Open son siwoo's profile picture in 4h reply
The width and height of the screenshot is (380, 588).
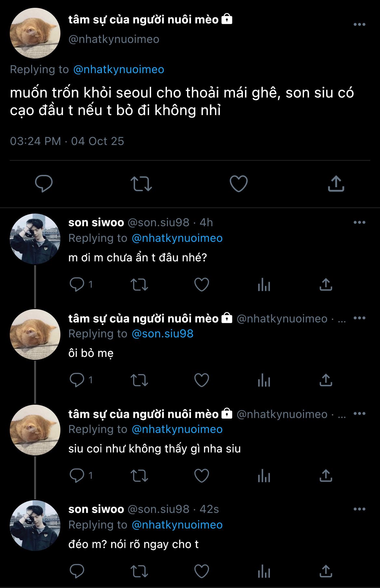(35, 239)
